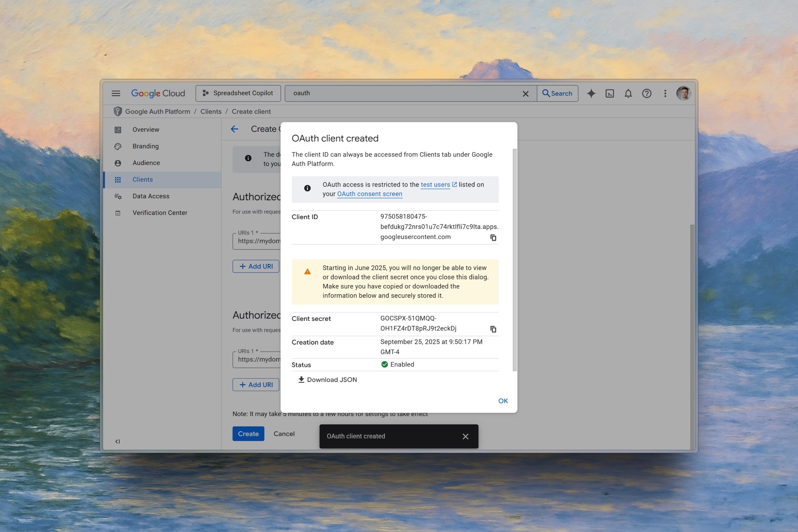This screenshot has width=798, height=532.
Task: Click the back arrow beside Create
Action: 235,129
